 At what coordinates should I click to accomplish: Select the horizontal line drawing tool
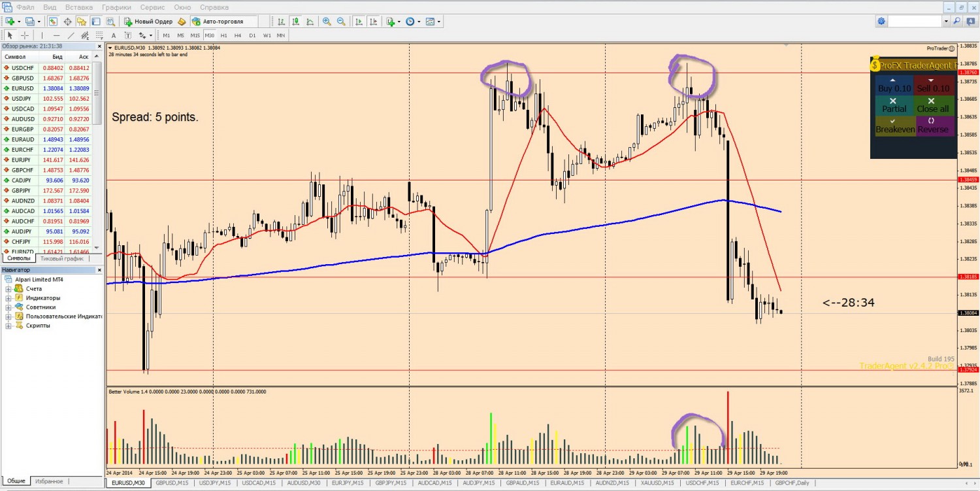click(56, 35)
